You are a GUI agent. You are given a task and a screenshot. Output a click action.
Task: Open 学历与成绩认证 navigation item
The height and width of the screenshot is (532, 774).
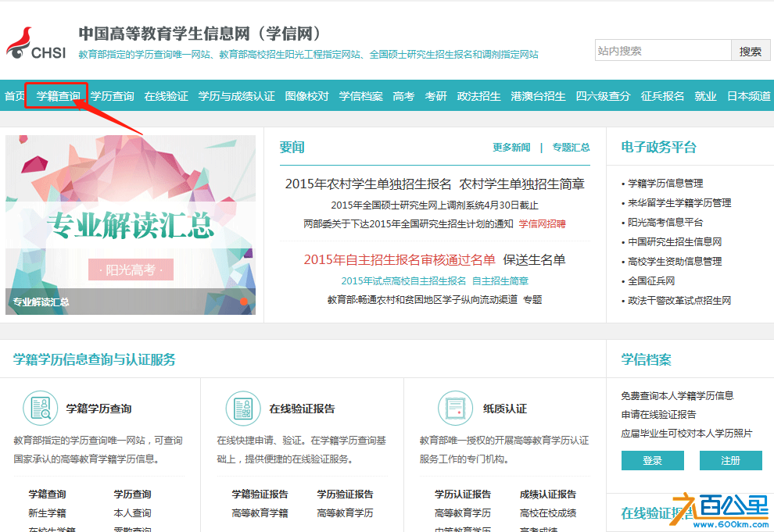[236, 96]
